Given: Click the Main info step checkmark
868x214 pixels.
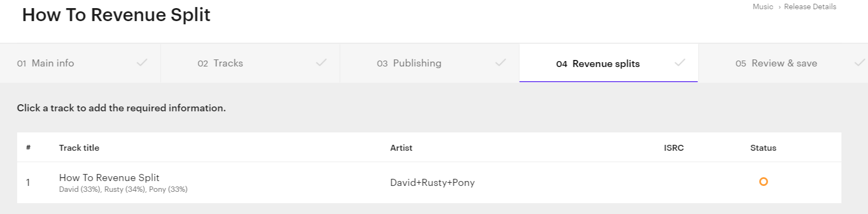Looking at the screenshot, I should click(142, 63).
